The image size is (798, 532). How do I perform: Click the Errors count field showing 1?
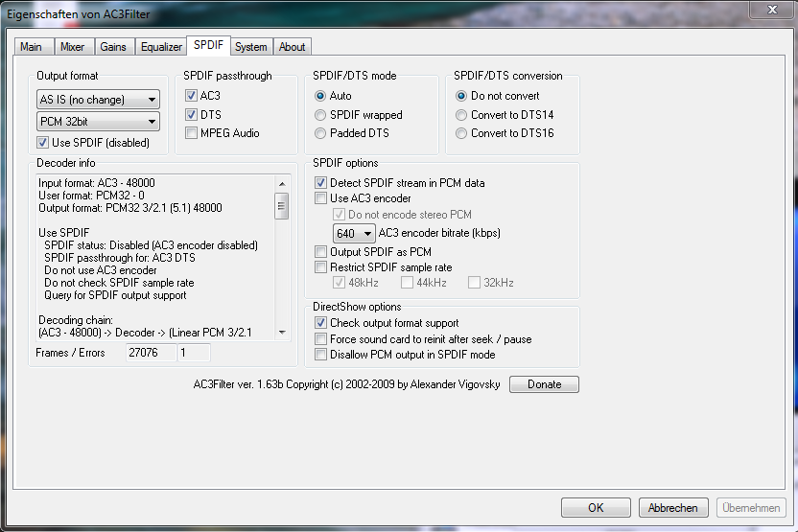coord(194,353)
